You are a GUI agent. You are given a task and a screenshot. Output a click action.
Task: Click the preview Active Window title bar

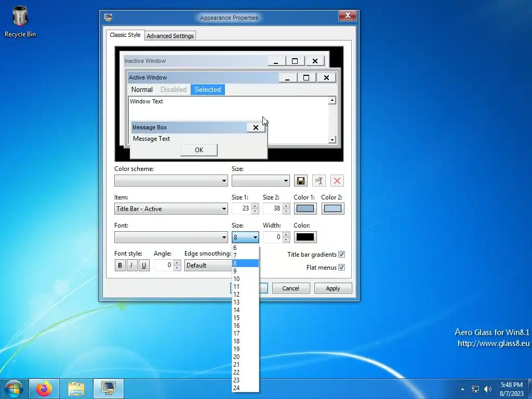(x=204, y=78)
